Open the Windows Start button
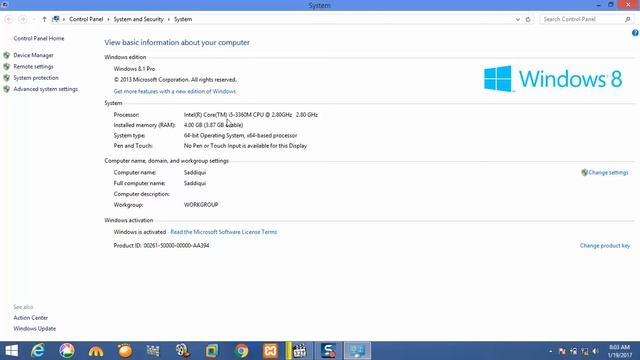 [x=11, y=351]
